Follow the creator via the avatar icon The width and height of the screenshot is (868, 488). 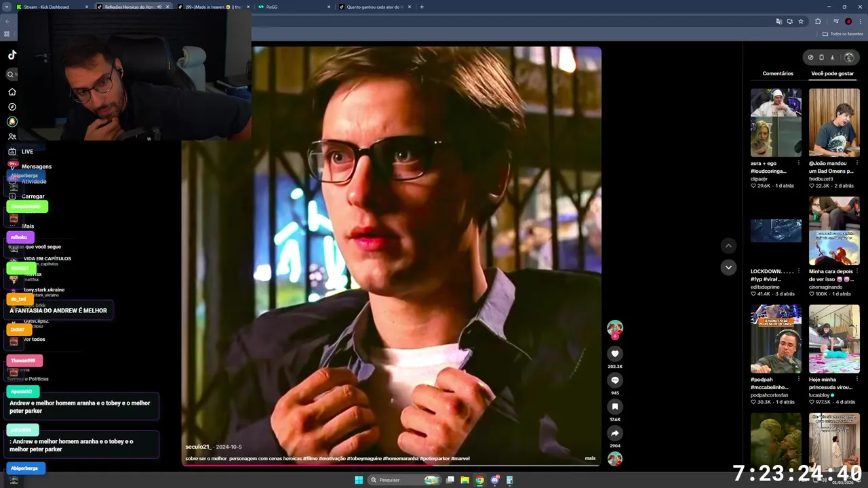[x=615, y=329]
